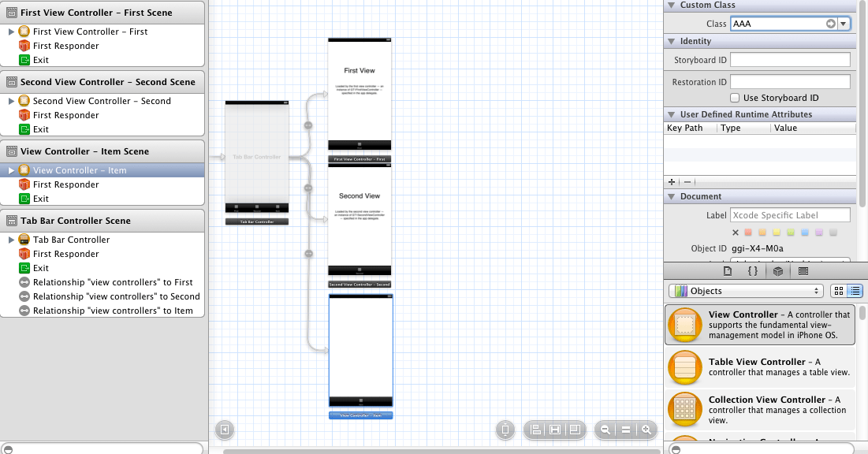Open the Class field dropdown arrow

[x=844, y=24]
